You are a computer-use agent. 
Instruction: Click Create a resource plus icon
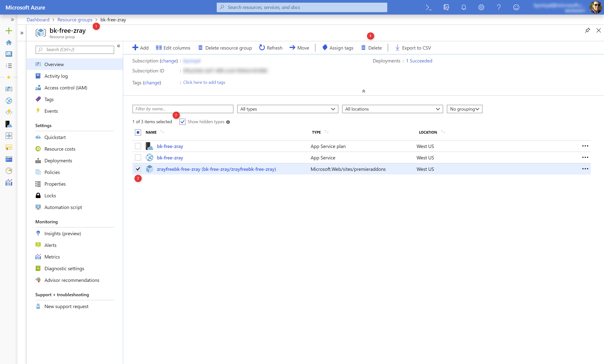point(9,31)
